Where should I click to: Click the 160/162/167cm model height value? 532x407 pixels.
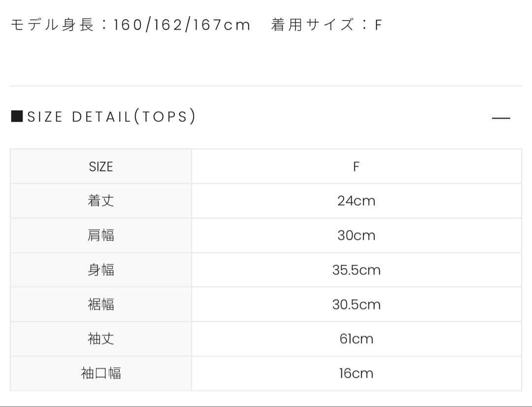pyautogui.click(x=181, y=25)
